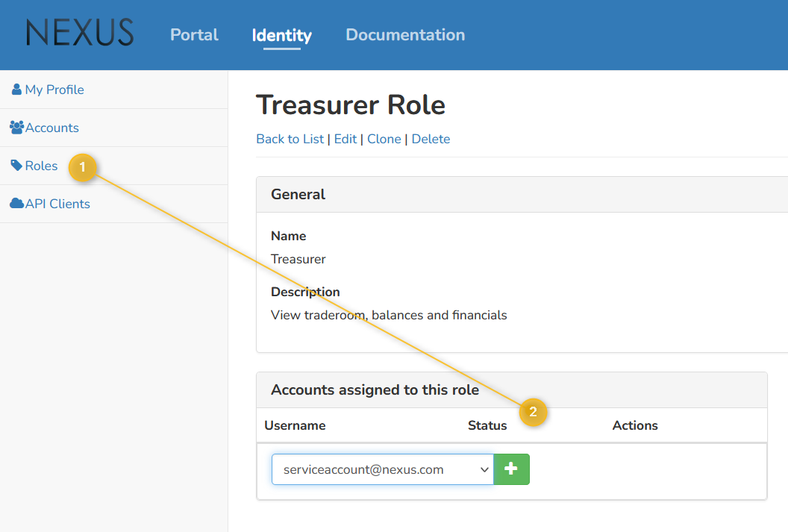Click the chevron arrow in the account selector
This screenshot has height=532, width=788.
pos(484,469)
